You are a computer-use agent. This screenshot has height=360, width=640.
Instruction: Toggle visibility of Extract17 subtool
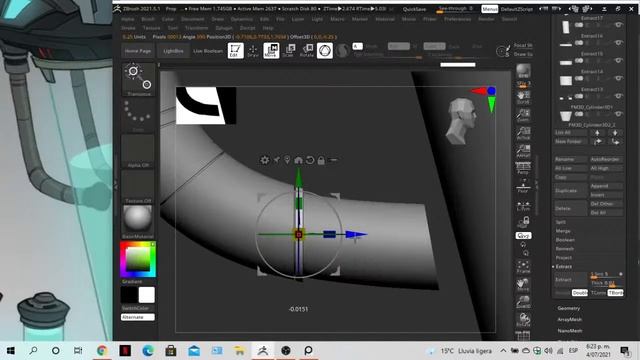pos(619,25)
